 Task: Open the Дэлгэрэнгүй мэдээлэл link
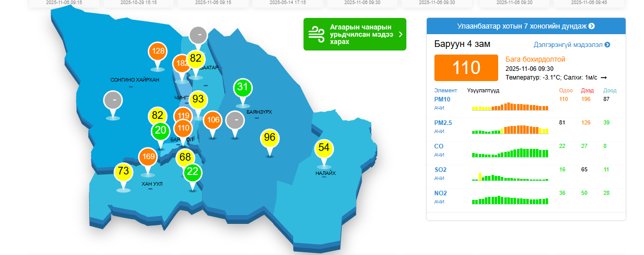pyautogui.click(x=572, y=45)
